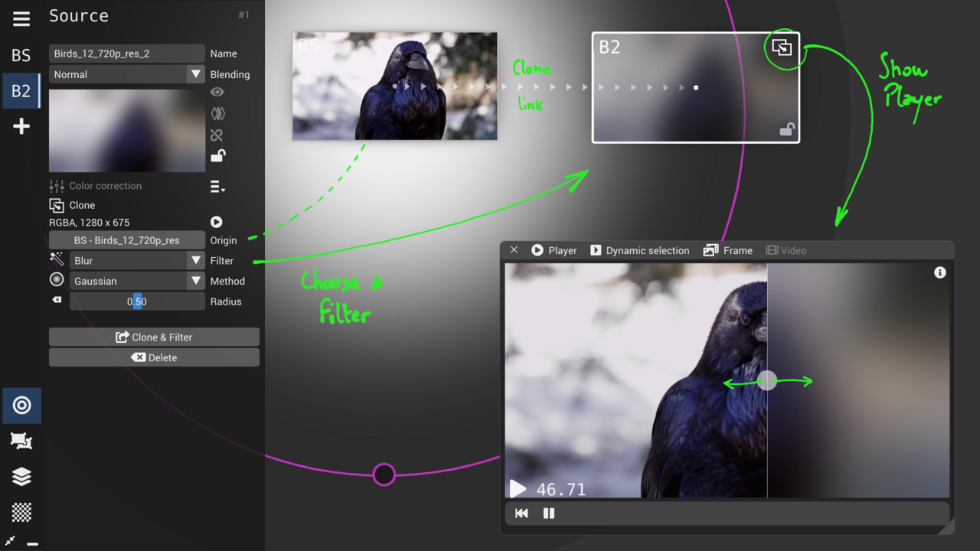Open the Normal blending mode dropdown
This screenshot has width=980, height=551.
(126, 74)
